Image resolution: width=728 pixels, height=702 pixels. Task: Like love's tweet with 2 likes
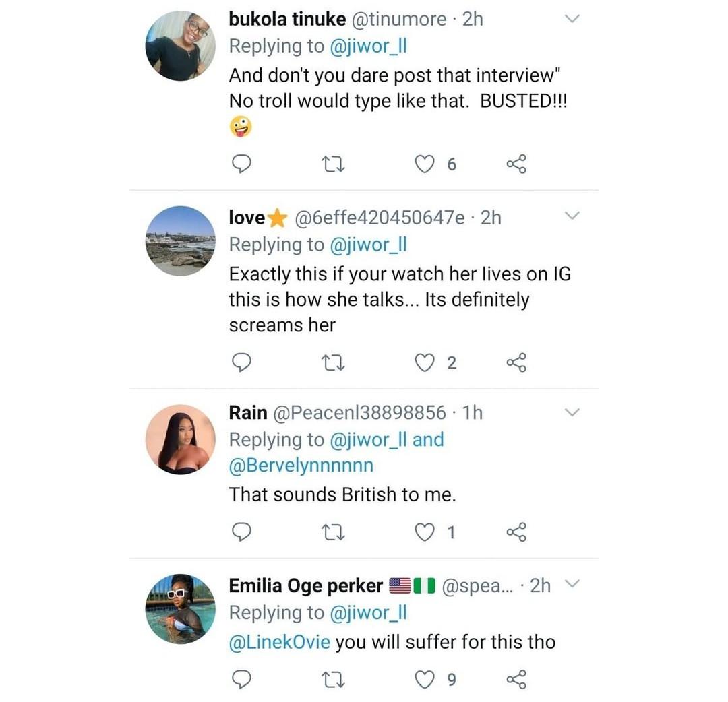pyautogui.click(x=425, y=363)
